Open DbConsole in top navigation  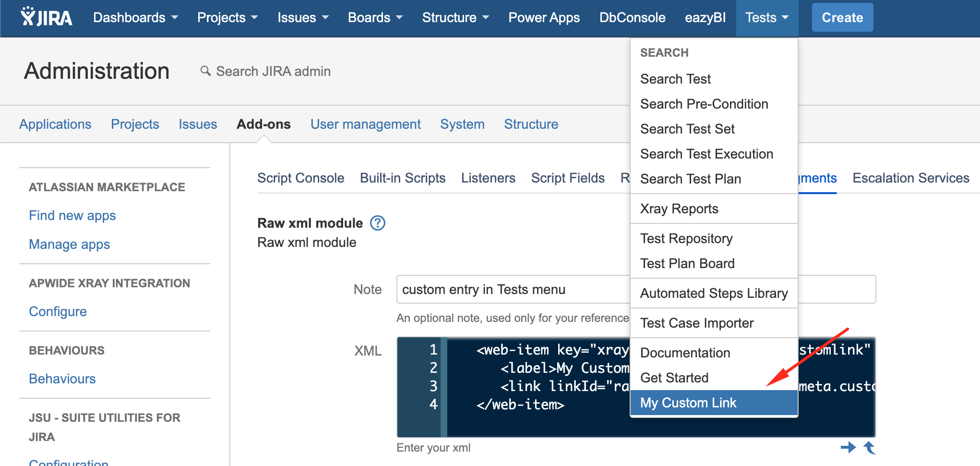[x=632, y=18]
